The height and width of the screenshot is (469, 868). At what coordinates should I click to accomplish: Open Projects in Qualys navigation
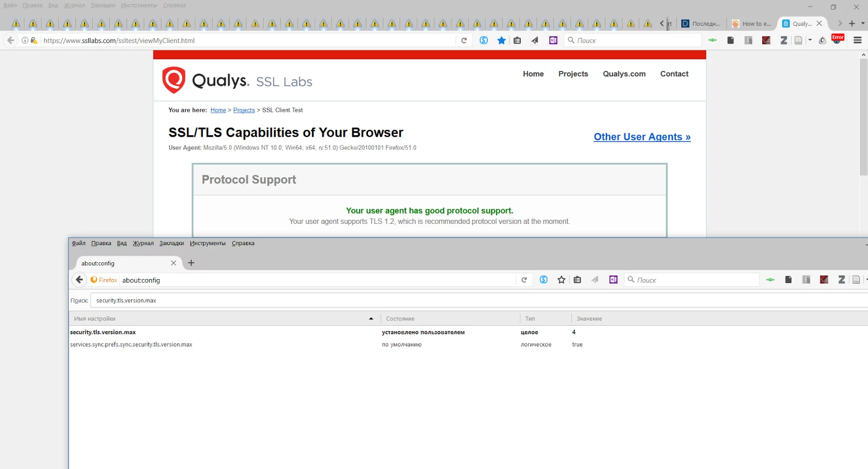[573, 74]
